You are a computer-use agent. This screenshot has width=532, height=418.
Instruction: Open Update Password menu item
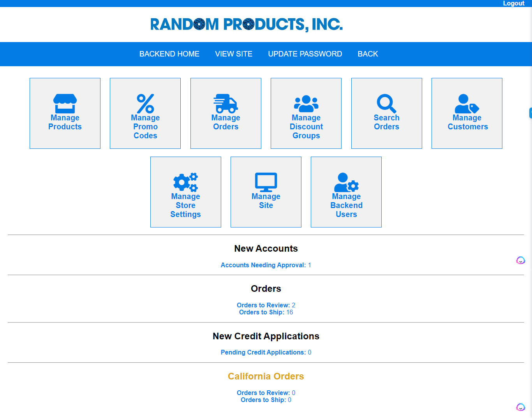click(305, 54)
